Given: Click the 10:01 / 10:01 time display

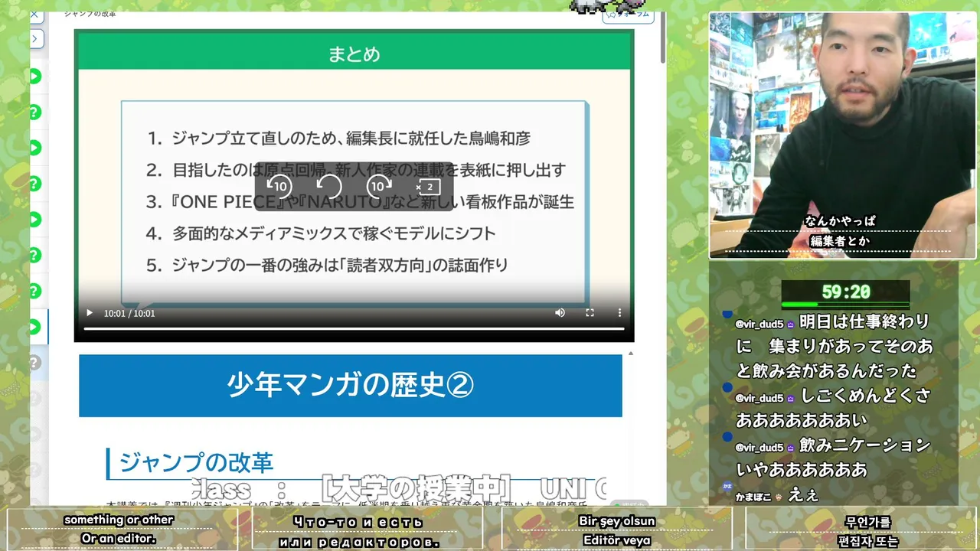Looking at the screenshot, I should pyautogui.click(x=129, y=313).
